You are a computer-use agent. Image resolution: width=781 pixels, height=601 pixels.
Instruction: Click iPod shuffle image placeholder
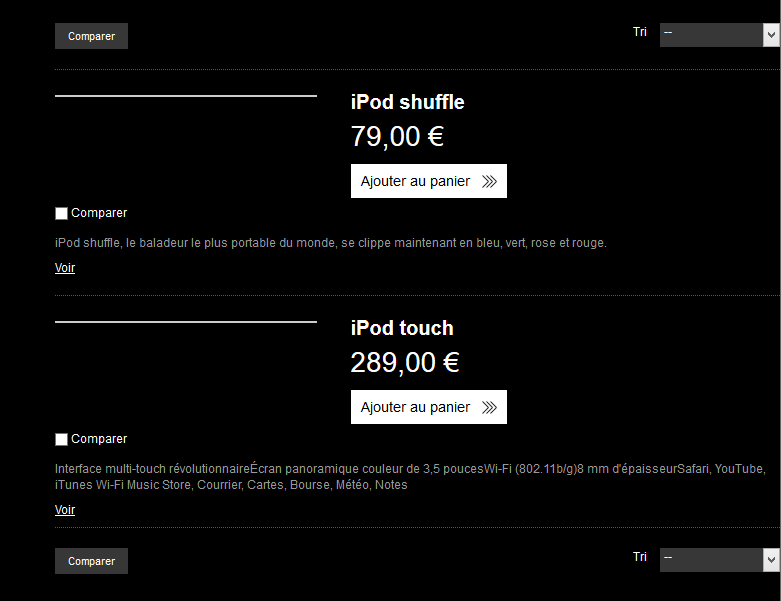(x=186, y=96)
